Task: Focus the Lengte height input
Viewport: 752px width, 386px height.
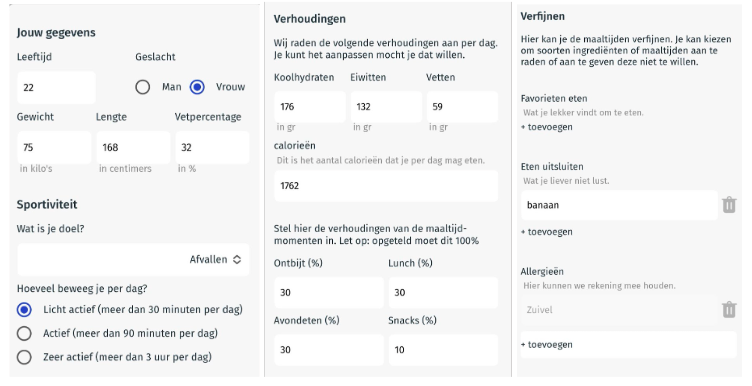Action: [133, 147]
